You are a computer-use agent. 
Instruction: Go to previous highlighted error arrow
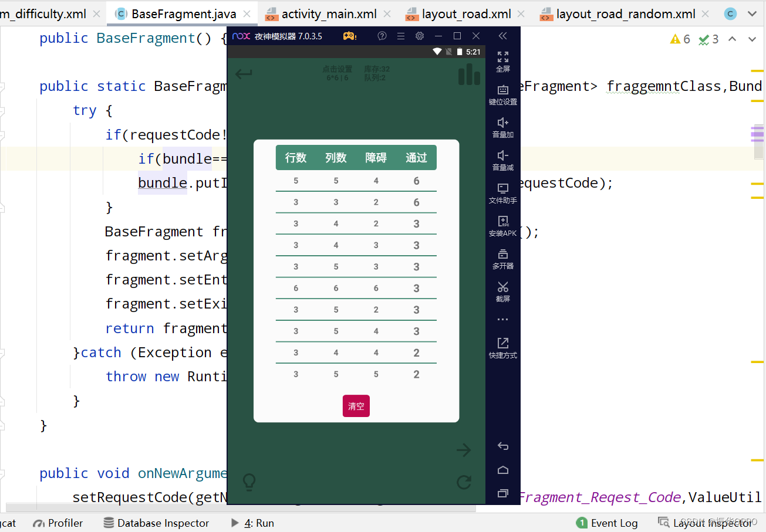[732, 39]
